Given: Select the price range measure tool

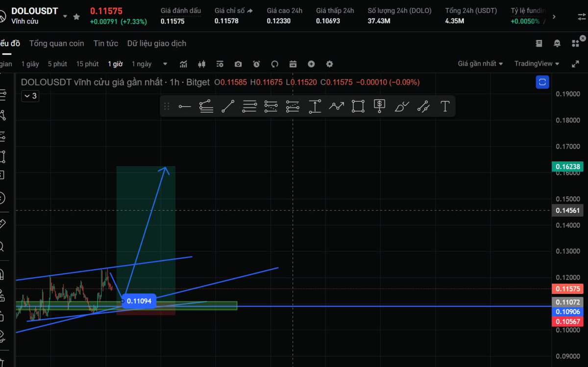Looking at the screenshot, I should (315, 106).
